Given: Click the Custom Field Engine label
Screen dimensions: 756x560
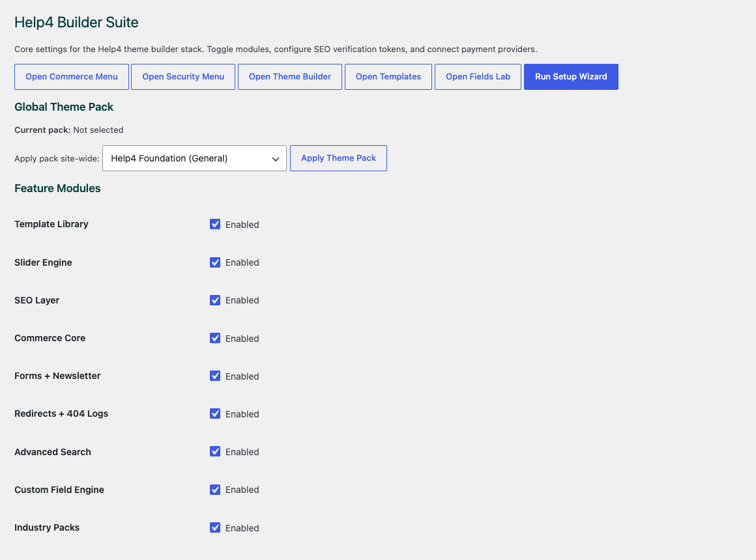Looking at the screenshot, I should [x=59, y=490].
